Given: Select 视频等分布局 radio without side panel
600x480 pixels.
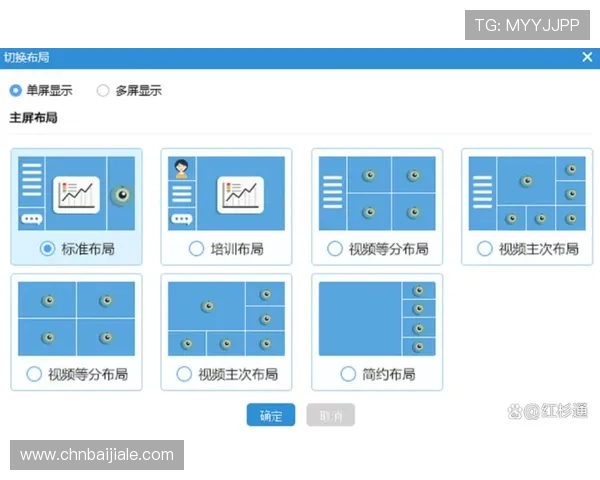Looking at the screenshot, I should [34, 374].
